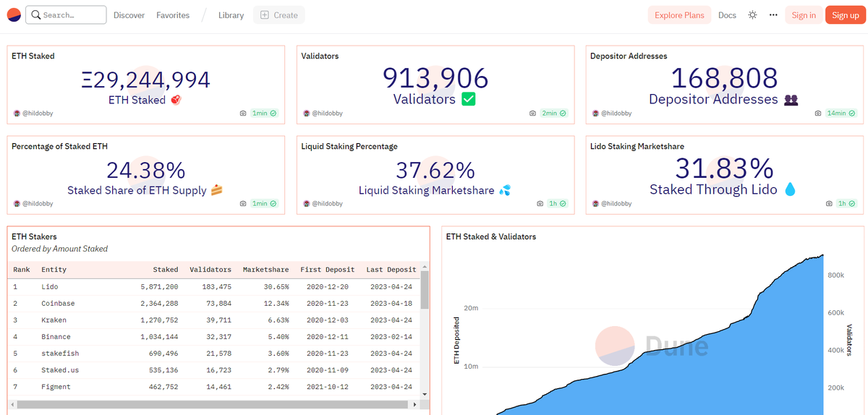Click the up arrow of table vertical scrollbar
The image size is (868, 415).
(x=425, y=266)
